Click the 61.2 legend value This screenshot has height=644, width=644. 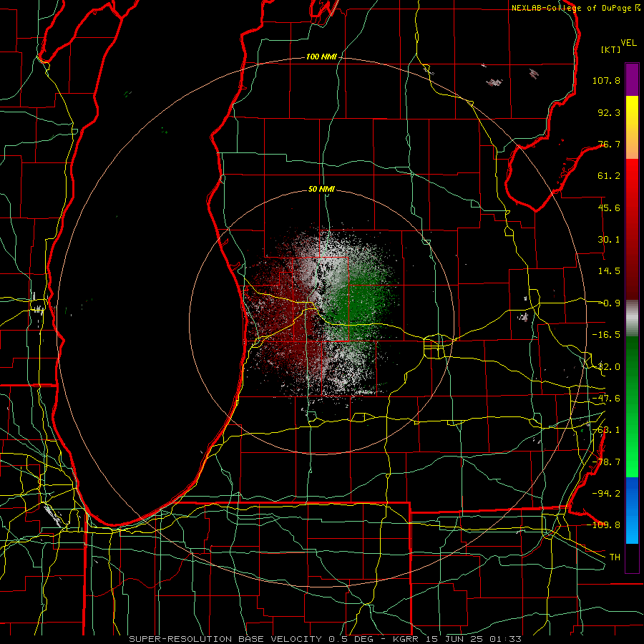(609, 176)
